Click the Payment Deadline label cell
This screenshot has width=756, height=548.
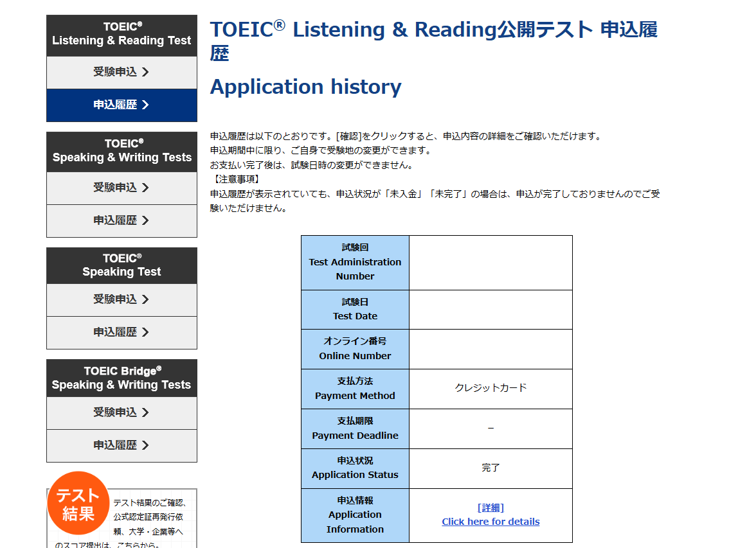[355, 429]
